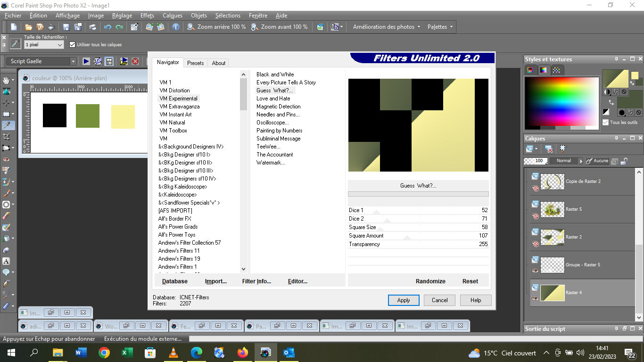Select VM Extravaganza filter category
The width and height of the screenshot is (644, 362).
coord(179,107)
